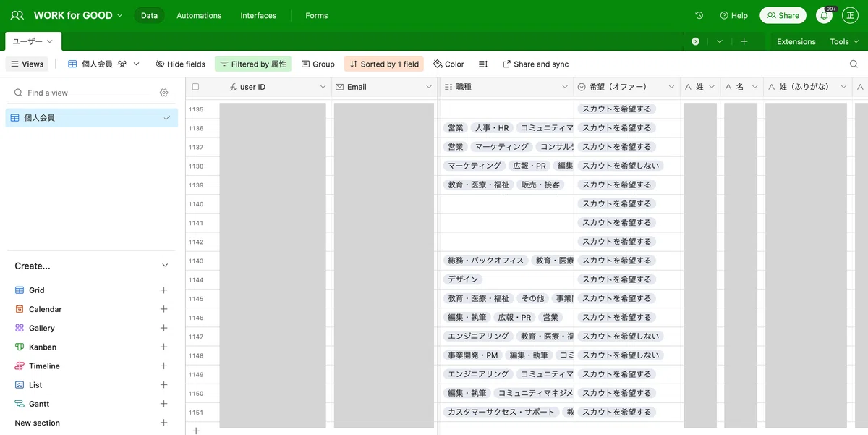Image resolution: width=868 pixels, height=435 pixels.
Task: Open the ユーザー table tab dropdown
Action: tap(49, 41)
